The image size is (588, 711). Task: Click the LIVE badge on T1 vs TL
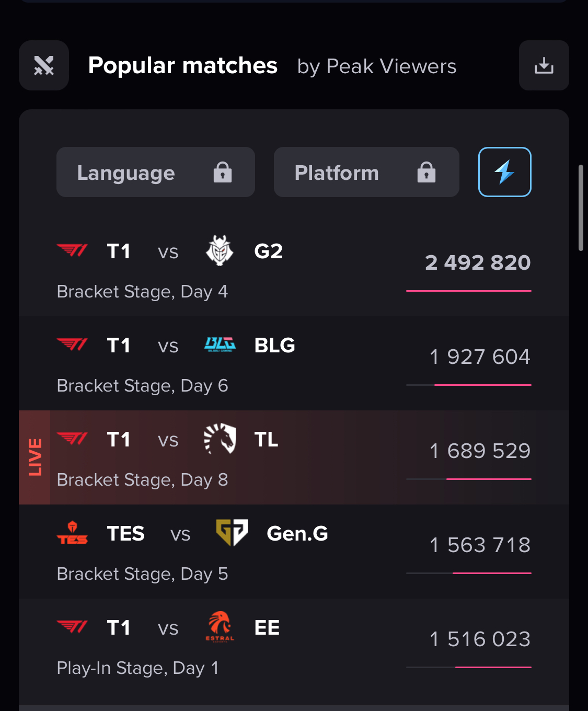[34, 457]
